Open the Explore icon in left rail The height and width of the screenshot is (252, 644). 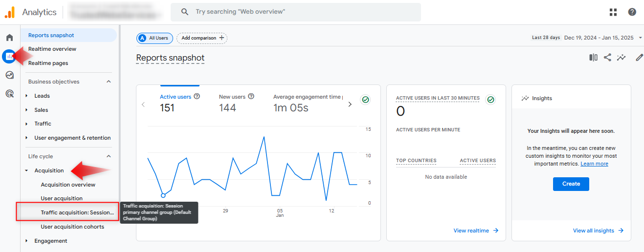[x=9, y=75]
